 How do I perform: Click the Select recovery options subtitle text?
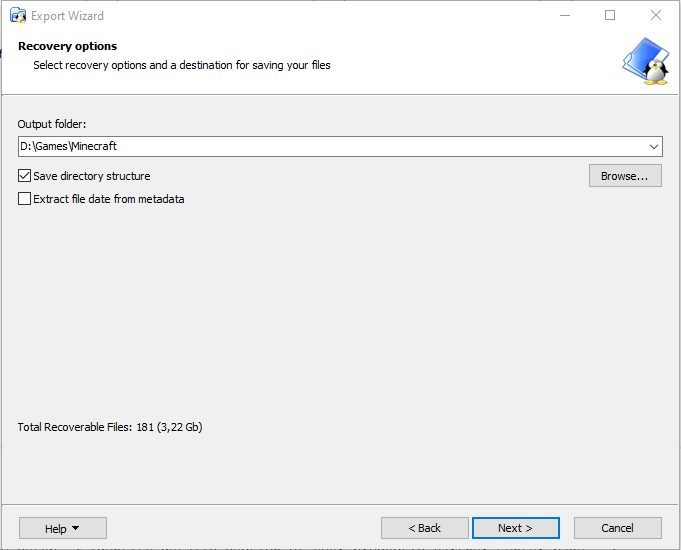[x=181, y=65]
